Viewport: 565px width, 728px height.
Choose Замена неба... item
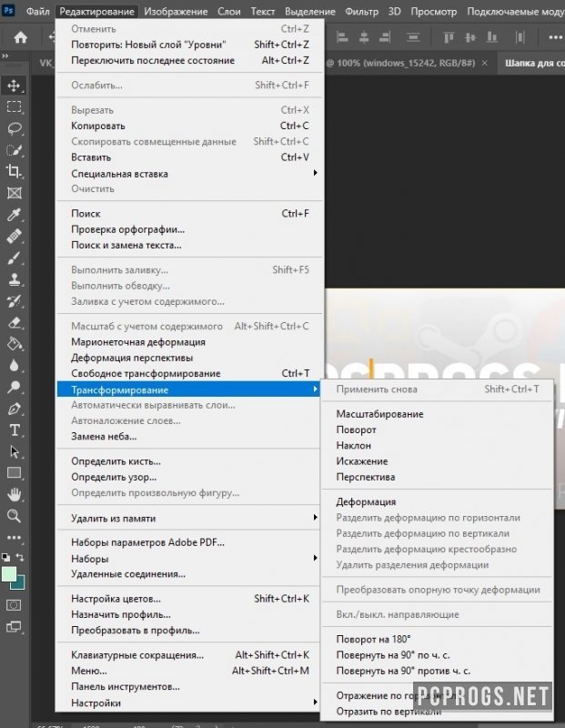pyautogui.click(x=189, y=436)
